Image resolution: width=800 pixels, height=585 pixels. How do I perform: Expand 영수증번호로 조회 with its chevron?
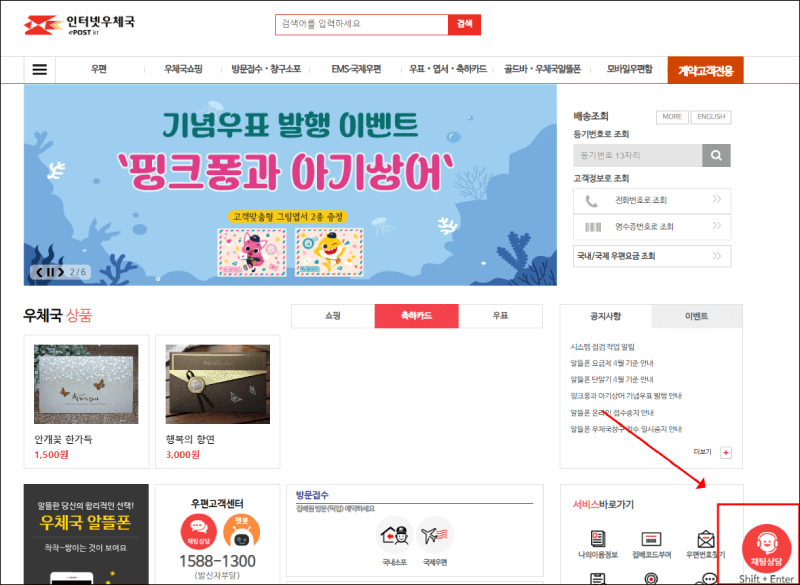(717, 227)
